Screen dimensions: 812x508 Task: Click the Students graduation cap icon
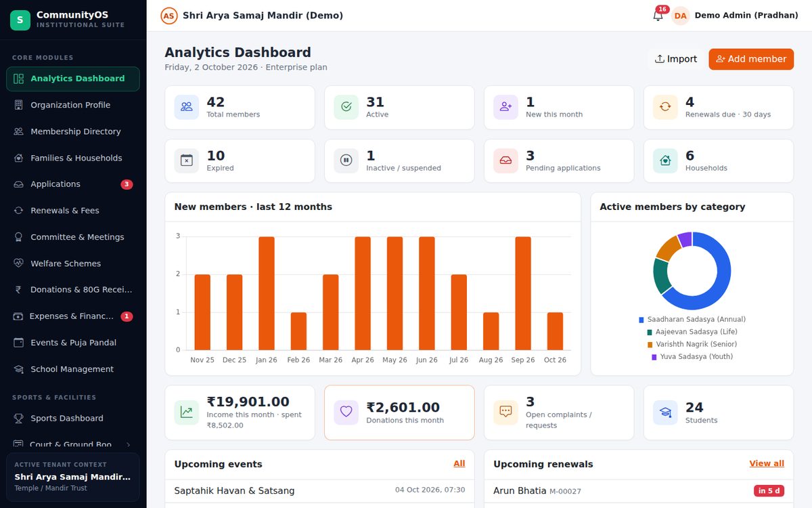click(665, 412)
